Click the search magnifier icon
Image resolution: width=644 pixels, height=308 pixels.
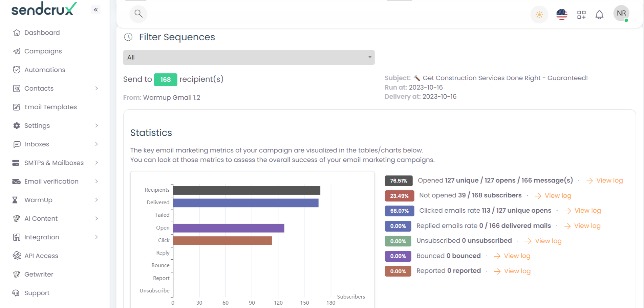138,14
